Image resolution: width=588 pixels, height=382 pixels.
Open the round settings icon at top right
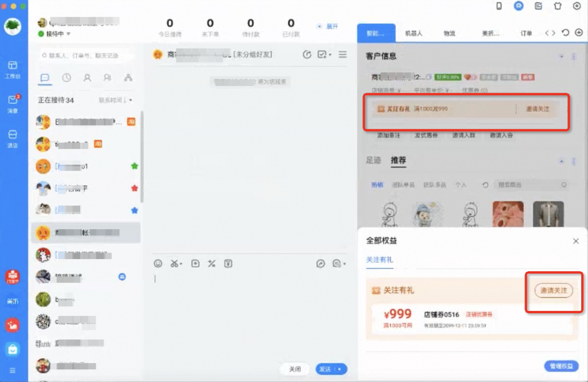click(577, 6)
